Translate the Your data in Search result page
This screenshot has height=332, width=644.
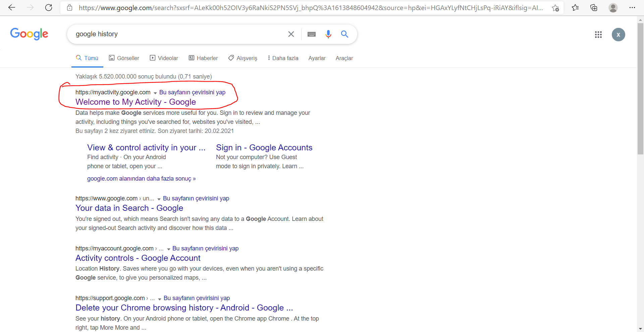tap(196, 198)
